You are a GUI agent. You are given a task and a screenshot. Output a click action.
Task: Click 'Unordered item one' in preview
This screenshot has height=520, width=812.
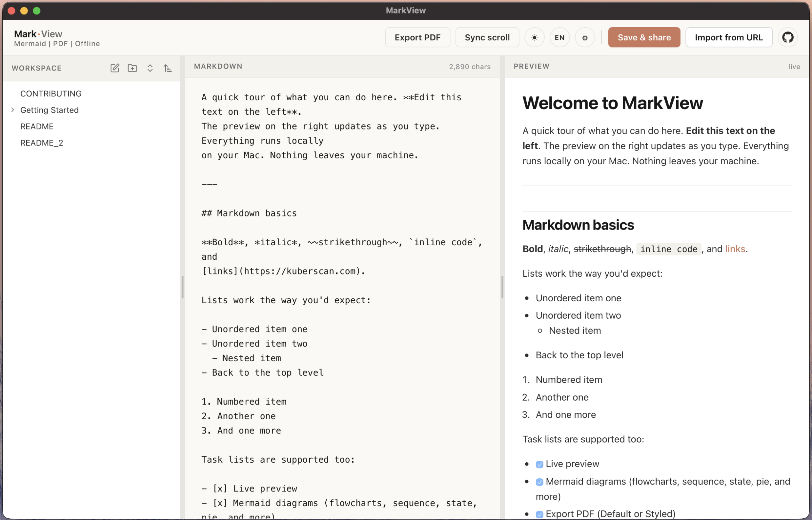[578, 298]
